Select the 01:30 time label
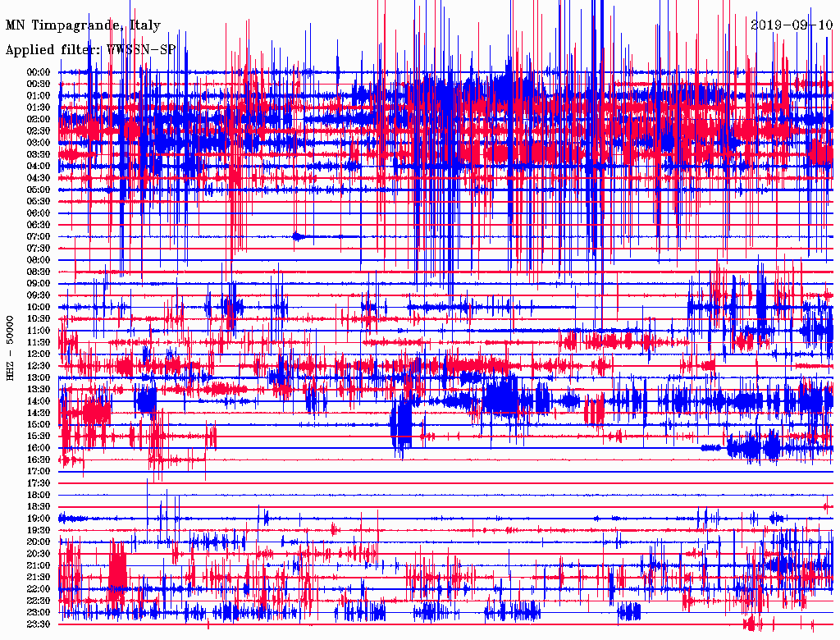The width and height of the screenshot is (840, 640). point(39,107)
